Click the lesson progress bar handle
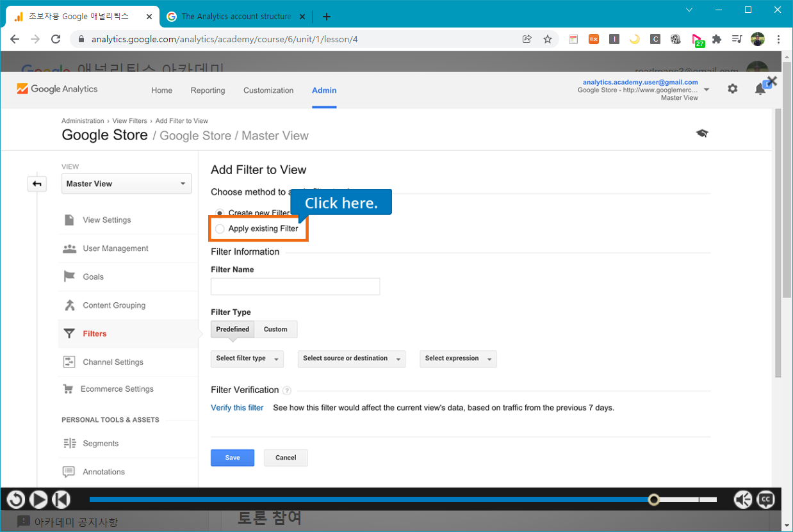Viewport: 793px width, 532px height. coord(653,499)
